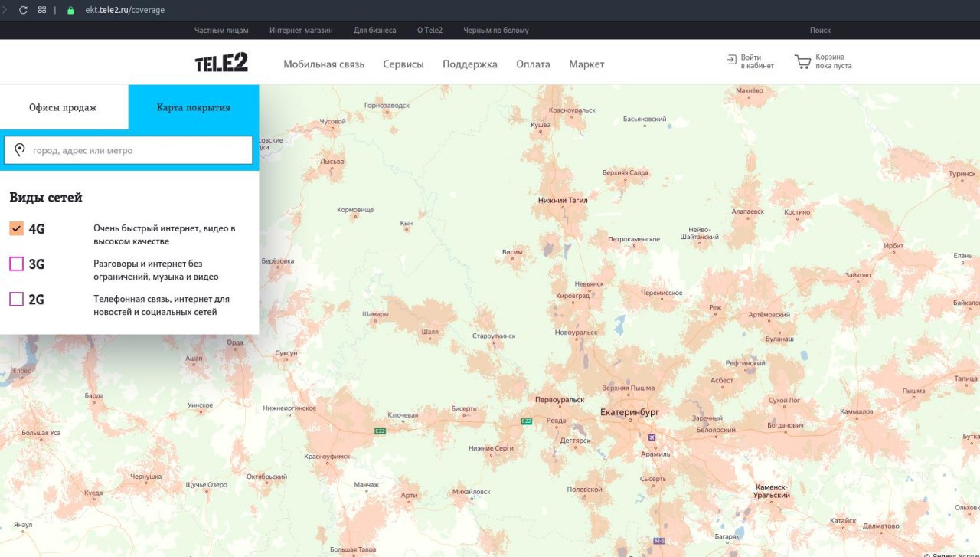Click the browser address bar URL
Viewport: 980px width, 557px height.
[125, 11]
